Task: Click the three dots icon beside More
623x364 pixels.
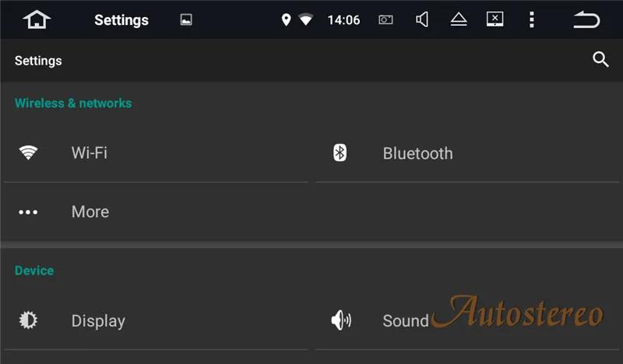Action: pyautogui.click(x=28, y=212)
